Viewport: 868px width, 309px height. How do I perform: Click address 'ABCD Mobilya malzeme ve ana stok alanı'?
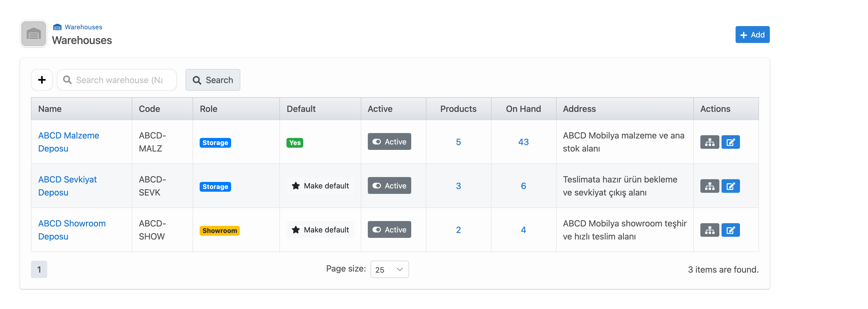[623, 142]
